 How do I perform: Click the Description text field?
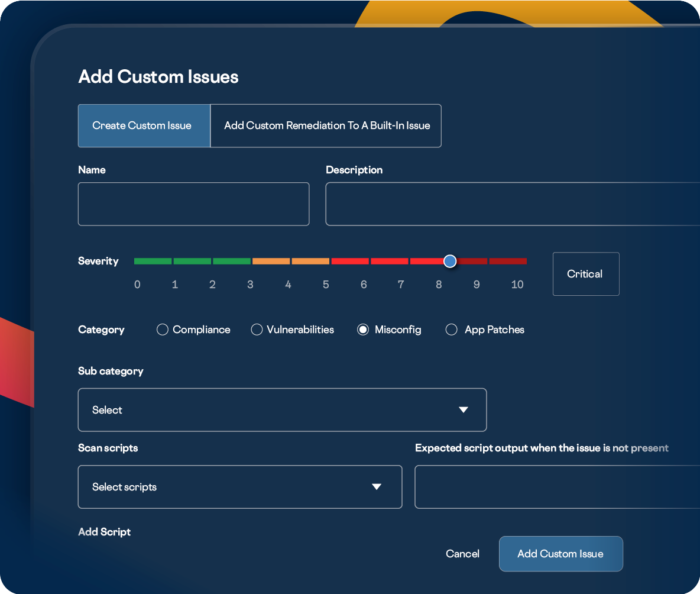tap(512, 204)
